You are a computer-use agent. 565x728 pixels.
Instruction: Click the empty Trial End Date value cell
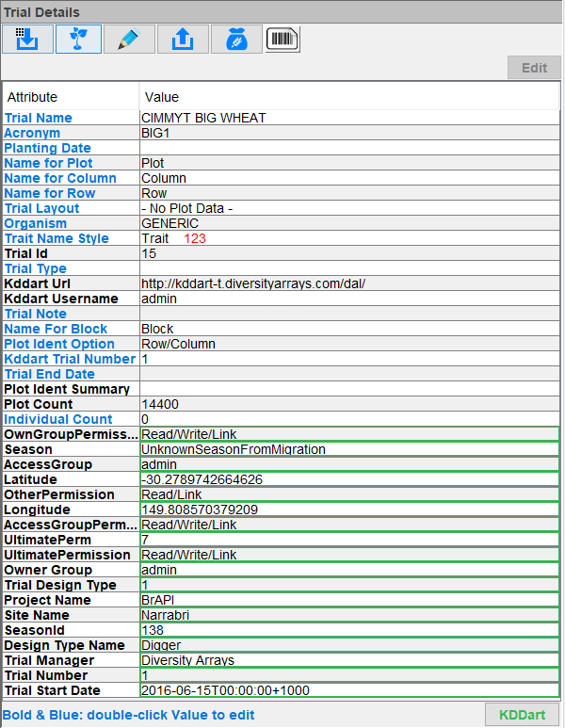(x=349, y=374)
